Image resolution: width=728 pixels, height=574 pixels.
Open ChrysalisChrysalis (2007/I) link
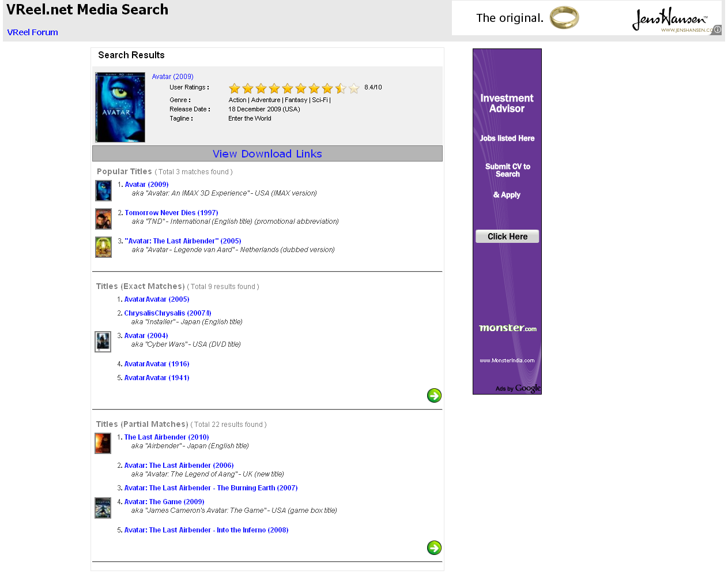coord(168,313)
